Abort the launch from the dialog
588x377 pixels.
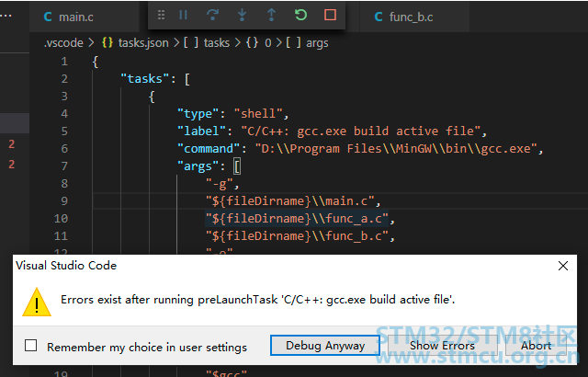(x=537, y=346)
